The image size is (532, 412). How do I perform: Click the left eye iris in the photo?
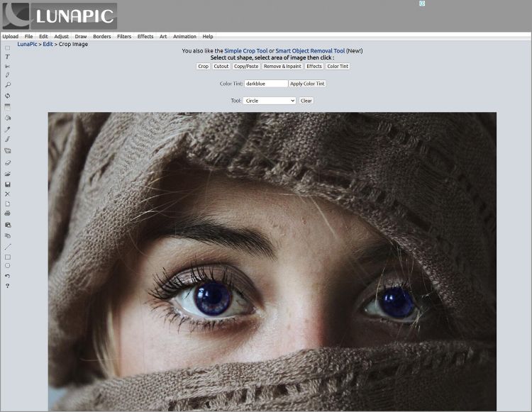click(x=213, y=299)
